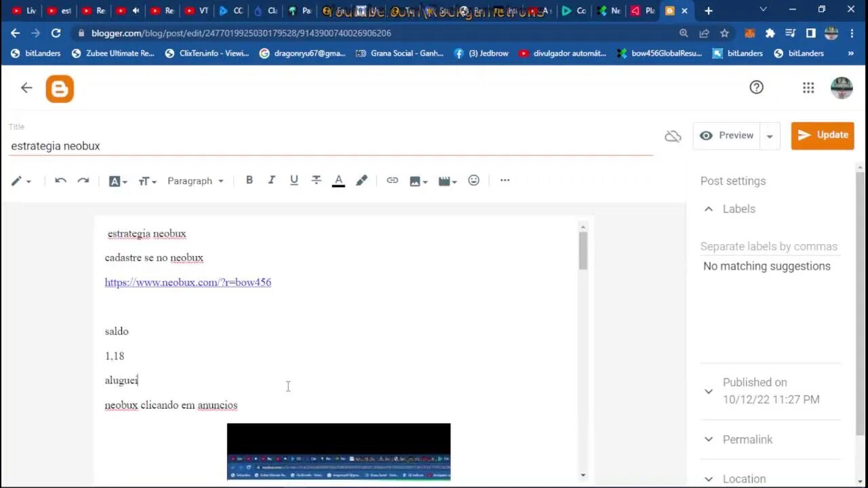
Task: Open the zoom indicator in the address bar
Action: (x=684, y=33)
